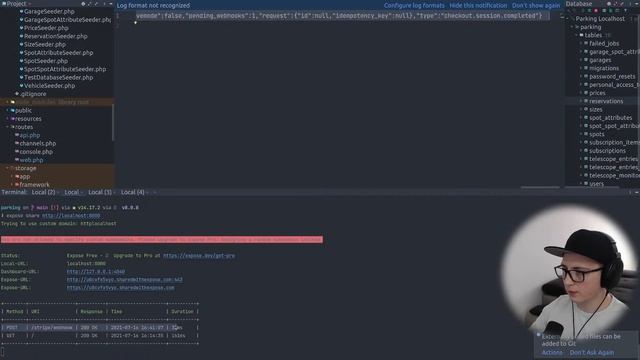Collapse the parking schema node
The height and width of the screenshot is (360, 640).
click(x=572, y=27)
